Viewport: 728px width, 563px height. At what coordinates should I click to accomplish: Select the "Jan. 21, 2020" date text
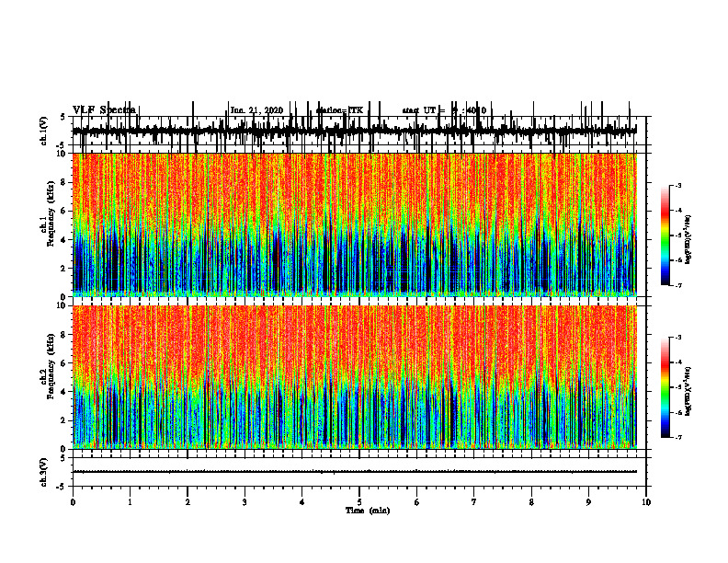[256, 110]
